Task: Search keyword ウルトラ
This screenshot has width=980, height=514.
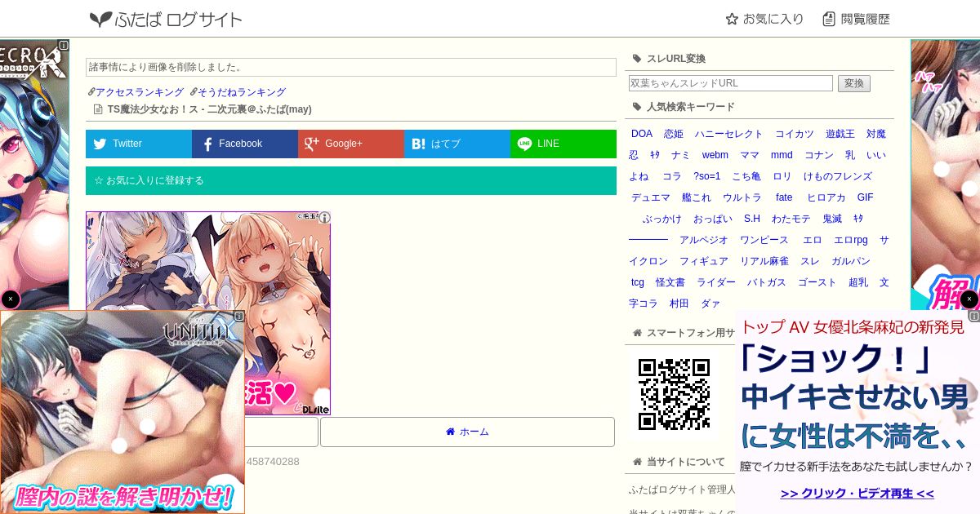Action: (x=742, y=197)
